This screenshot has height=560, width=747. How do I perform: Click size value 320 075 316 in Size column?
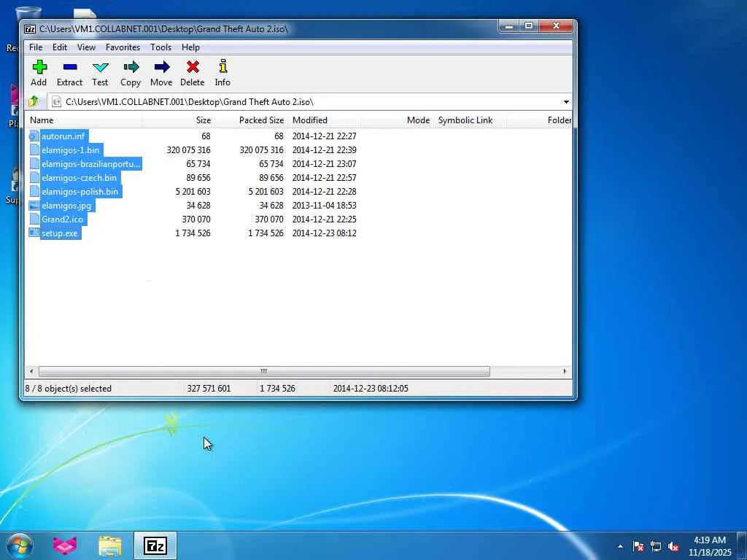pyautogui.click(x=189, y=150)
